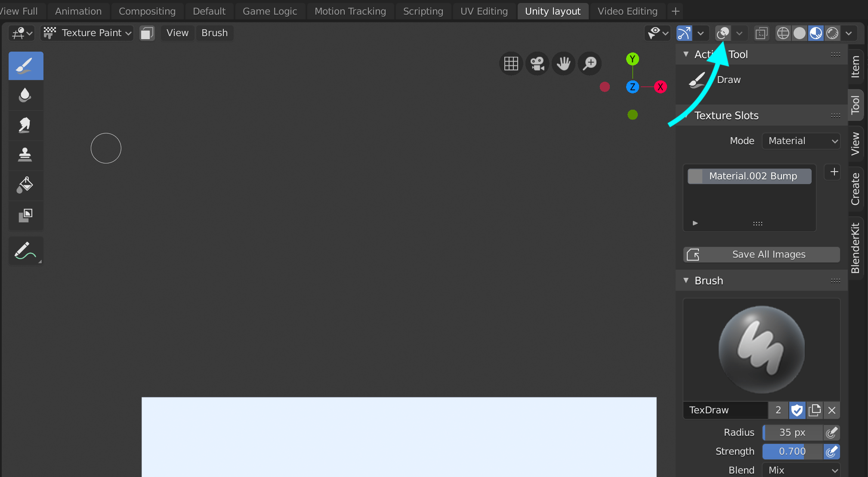Switch to the UV Editing workspace tab
The height and width of the screenshot is (477, 868).
(x=484, y=11)
